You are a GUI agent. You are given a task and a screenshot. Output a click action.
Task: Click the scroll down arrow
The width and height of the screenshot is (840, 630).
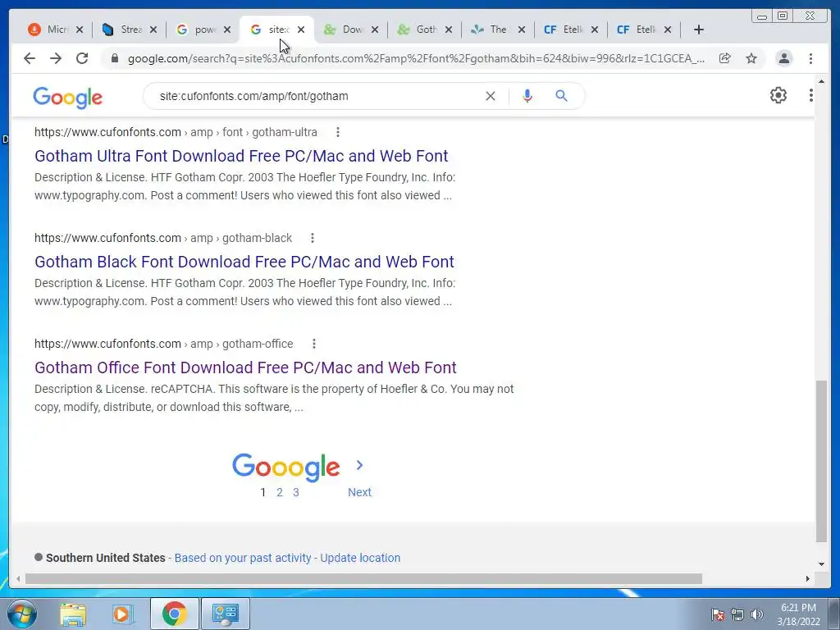(821, 564)
